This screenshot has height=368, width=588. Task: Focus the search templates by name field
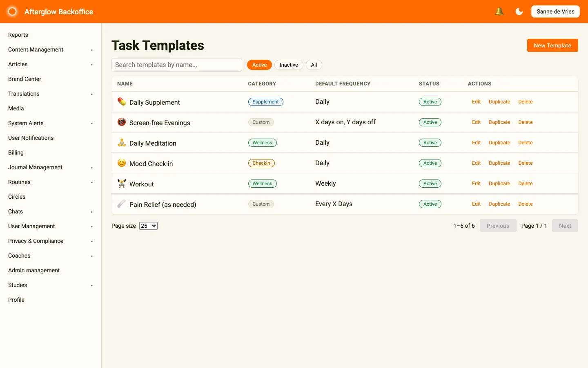(x=177, y=65)
